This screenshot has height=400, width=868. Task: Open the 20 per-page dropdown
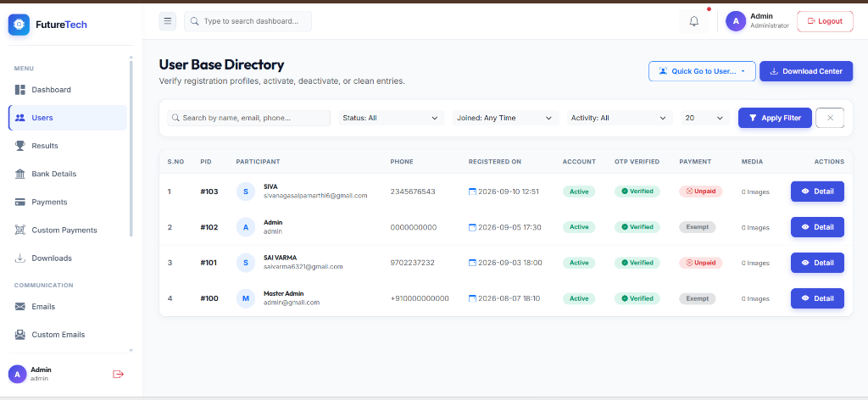[706, 118]
